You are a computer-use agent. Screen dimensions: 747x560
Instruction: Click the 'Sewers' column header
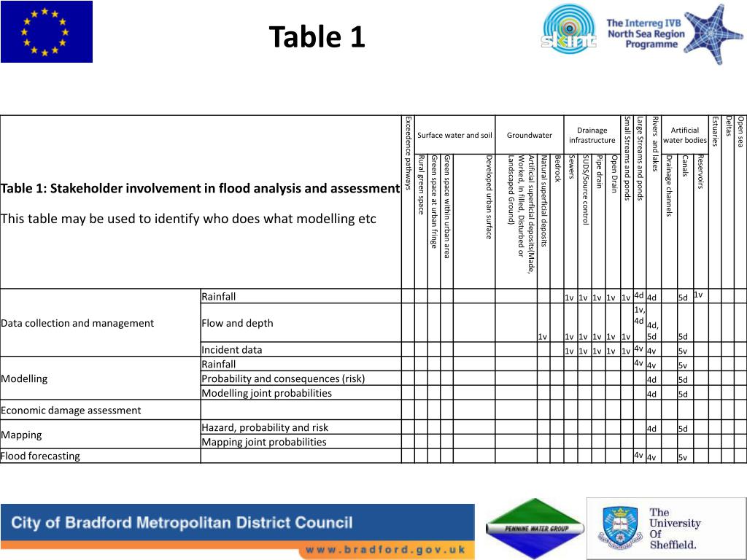tap(571, 167)
